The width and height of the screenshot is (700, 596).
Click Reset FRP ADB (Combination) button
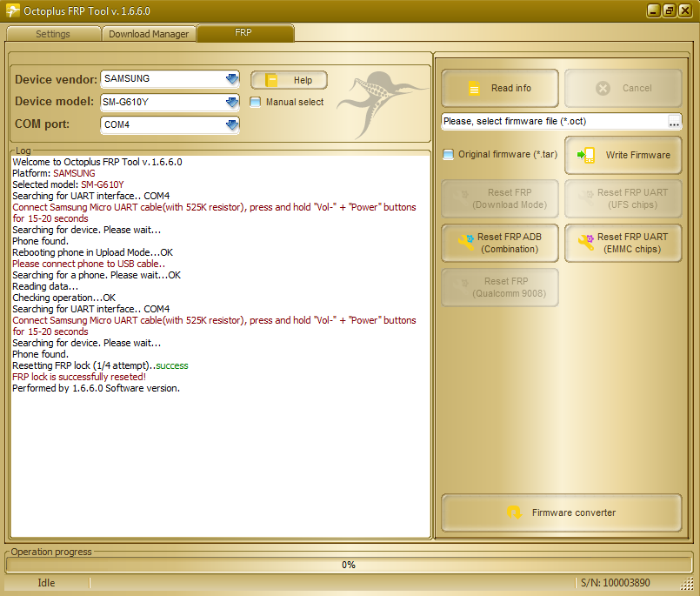[499, 243]
